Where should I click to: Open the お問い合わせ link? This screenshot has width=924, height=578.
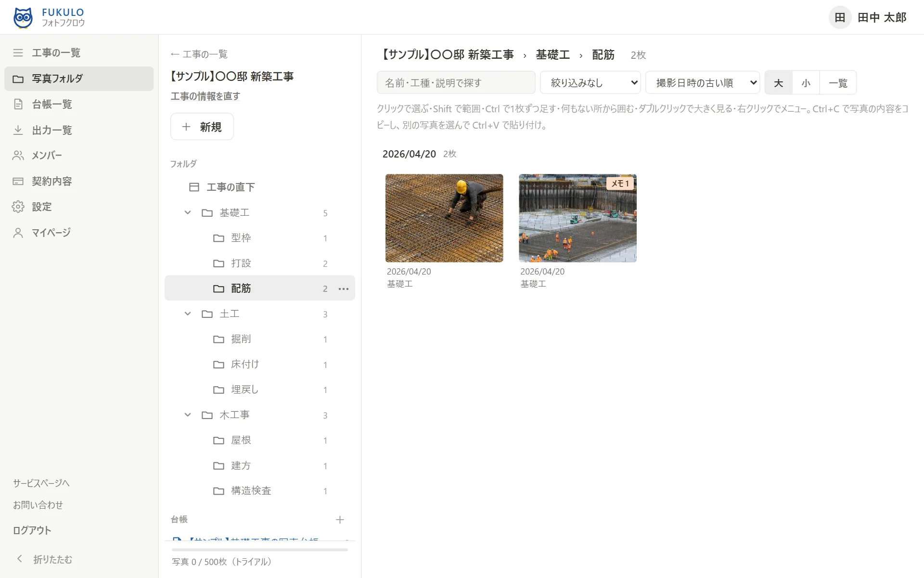[38, 505]
